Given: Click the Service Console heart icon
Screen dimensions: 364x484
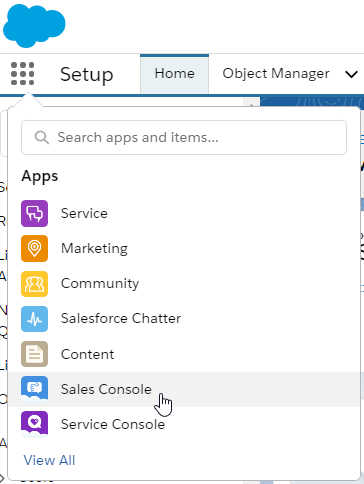Looking at the screenshot, I should click(x=34, y=424).
